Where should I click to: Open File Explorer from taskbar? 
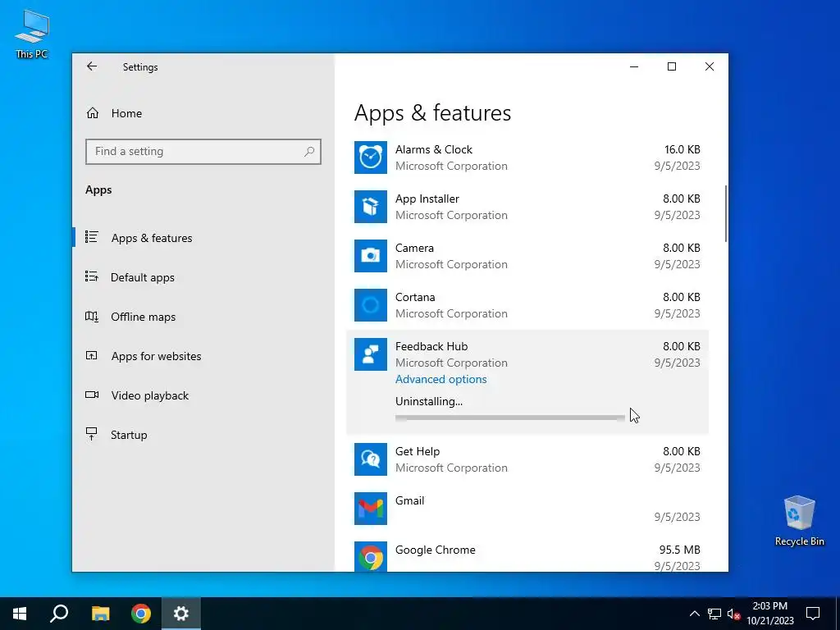pos(100,614)
